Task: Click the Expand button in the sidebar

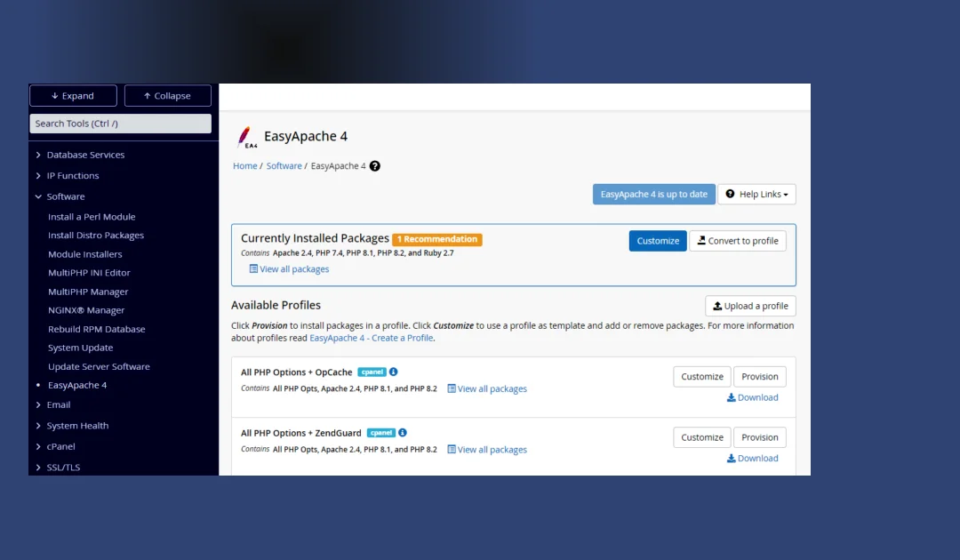Action: (x=73, y=95)
